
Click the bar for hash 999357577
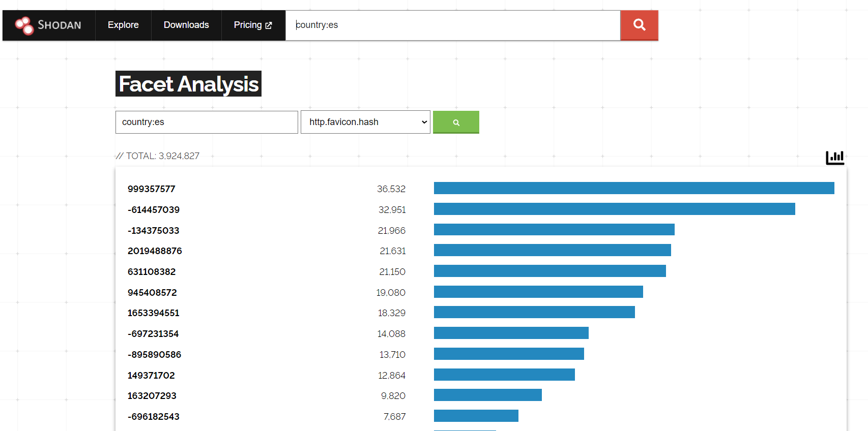point(634,188)
